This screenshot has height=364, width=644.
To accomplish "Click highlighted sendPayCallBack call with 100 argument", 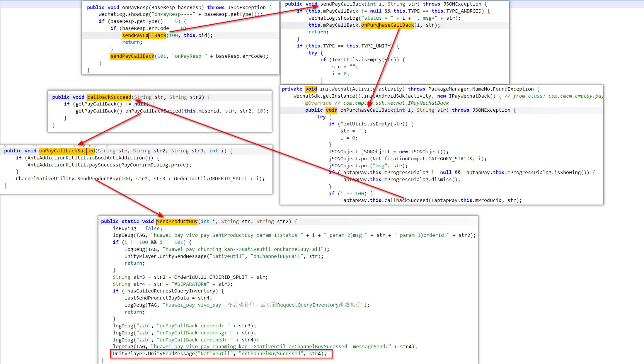I will point(144,35).
